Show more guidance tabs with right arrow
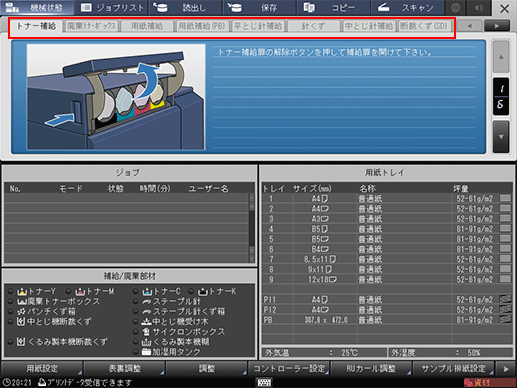Image resolution: width=517 pixels, height=388 pixels. pos(497,26)
